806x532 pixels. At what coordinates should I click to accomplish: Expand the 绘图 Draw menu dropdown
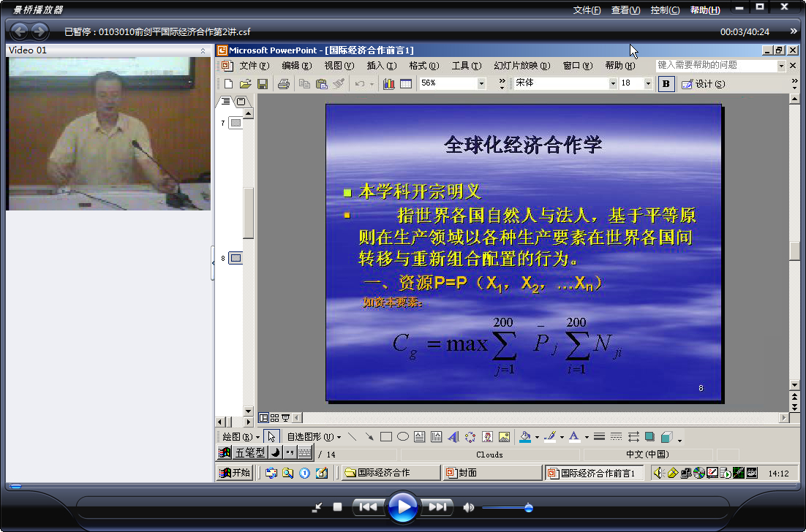coord(241,437)
